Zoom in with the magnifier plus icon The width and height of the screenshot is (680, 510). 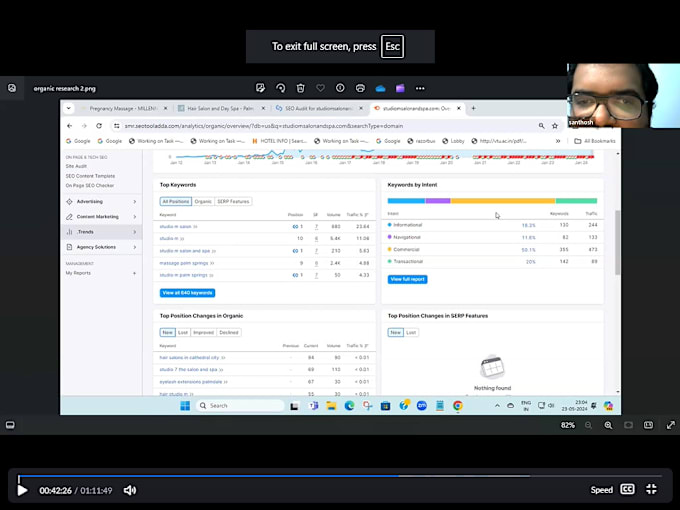pyautogui.click(x=608, y=425)
